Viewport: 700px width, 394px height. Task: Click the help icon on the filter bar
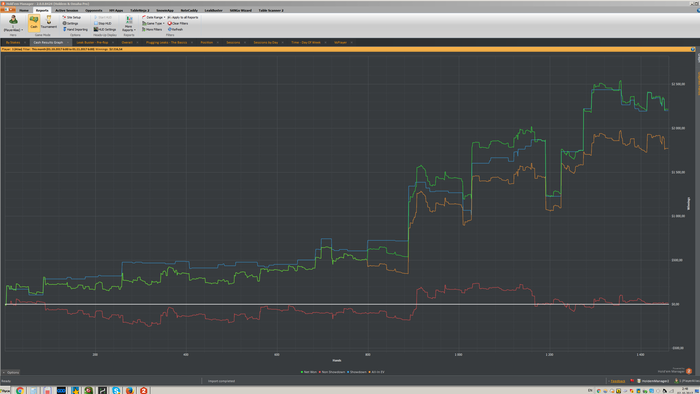tap(693, 49)
